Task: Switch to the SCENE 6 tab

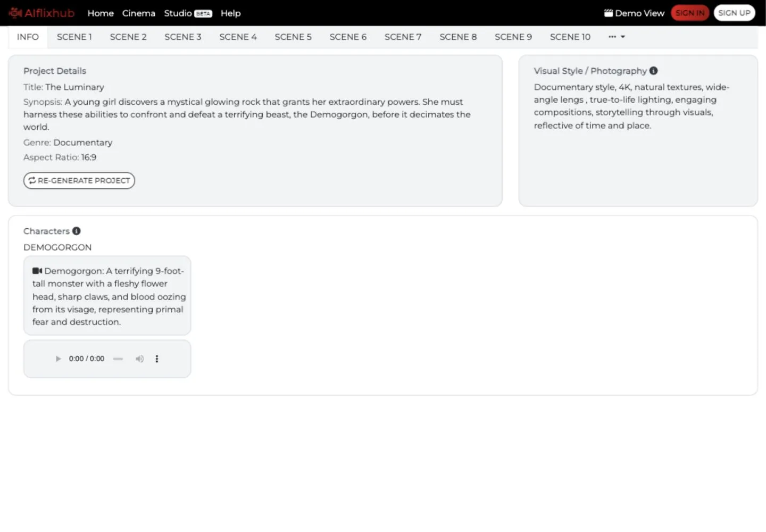Action: point(348,37)
